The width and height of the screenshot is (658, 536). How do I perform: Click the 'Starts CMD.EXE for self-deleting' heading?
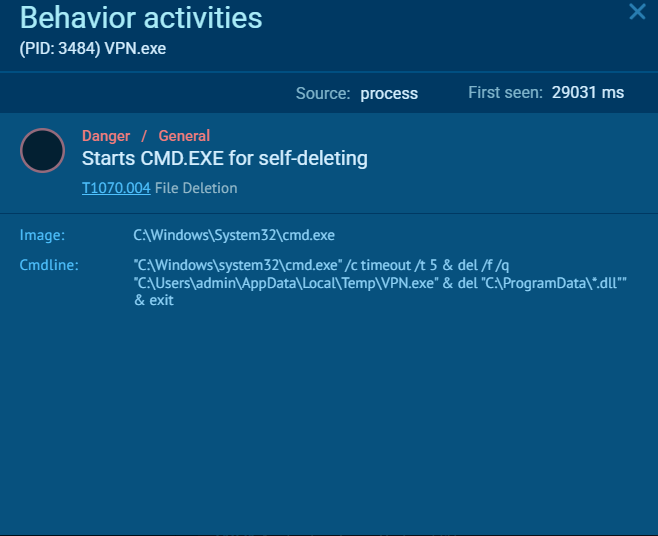point(225,158)
